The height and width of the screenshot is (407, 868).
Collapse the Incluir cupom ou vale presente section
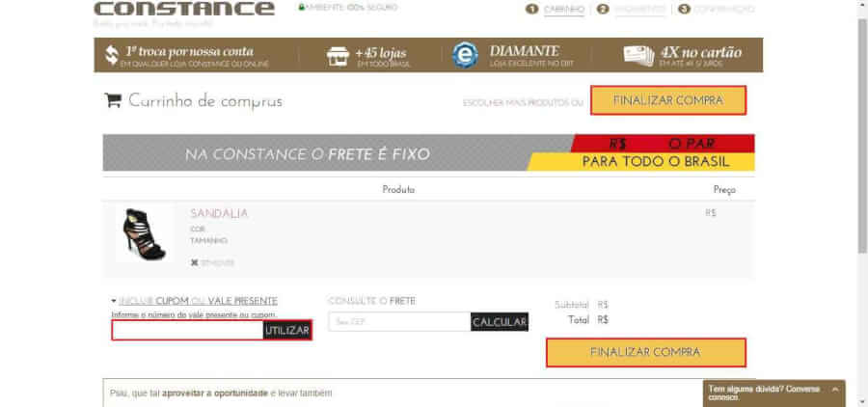pyautogui.click(x=114, y=301)
